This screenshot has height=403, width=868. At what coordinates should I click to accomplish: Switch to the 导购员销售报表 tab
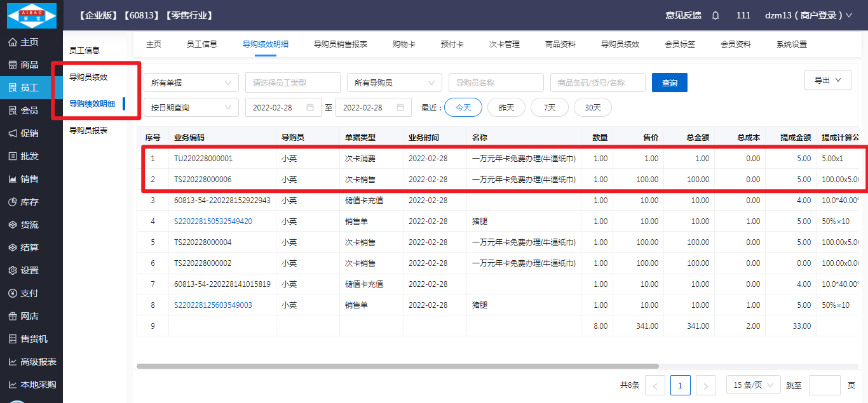click(x=340, y=44)
